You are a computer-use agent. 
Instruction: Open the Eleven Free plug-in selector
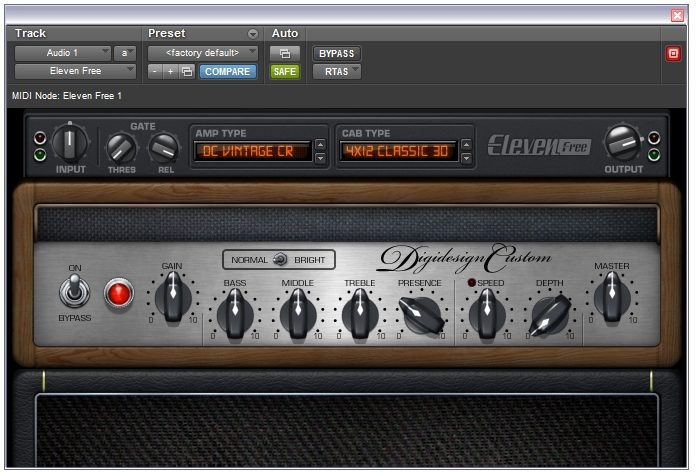75,71
